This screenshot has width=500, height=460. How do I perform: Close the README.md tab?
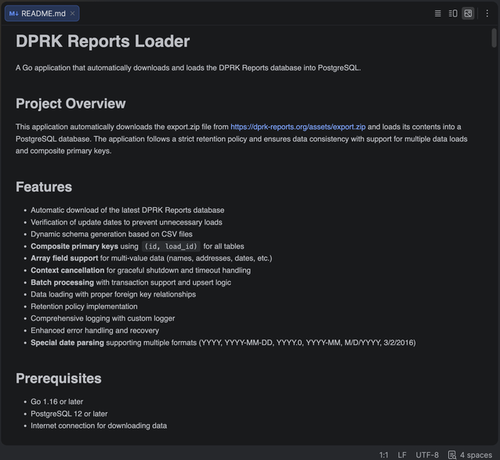(72, 13)
